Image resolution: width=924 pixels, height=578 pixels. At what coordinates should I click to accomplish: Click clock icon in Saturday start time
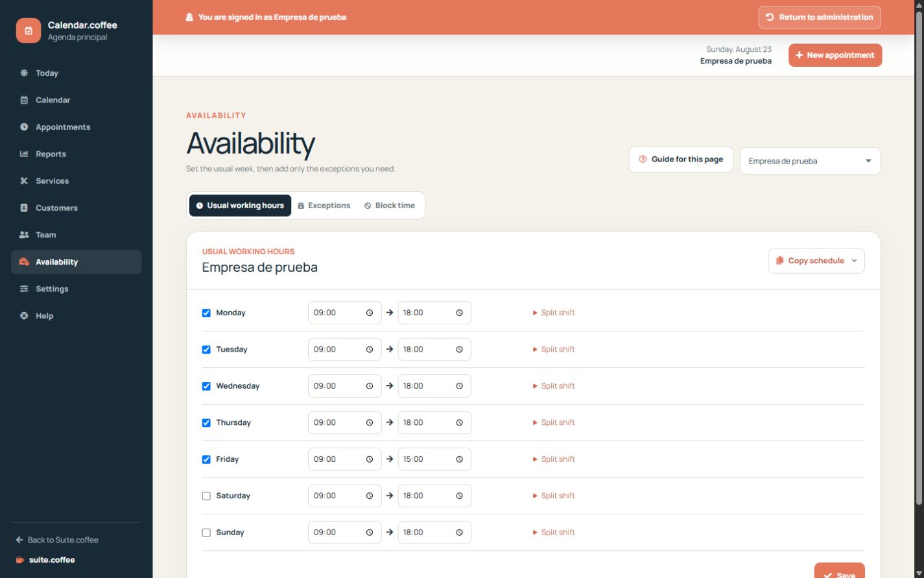pyautogui.click(x=370, y=496)
